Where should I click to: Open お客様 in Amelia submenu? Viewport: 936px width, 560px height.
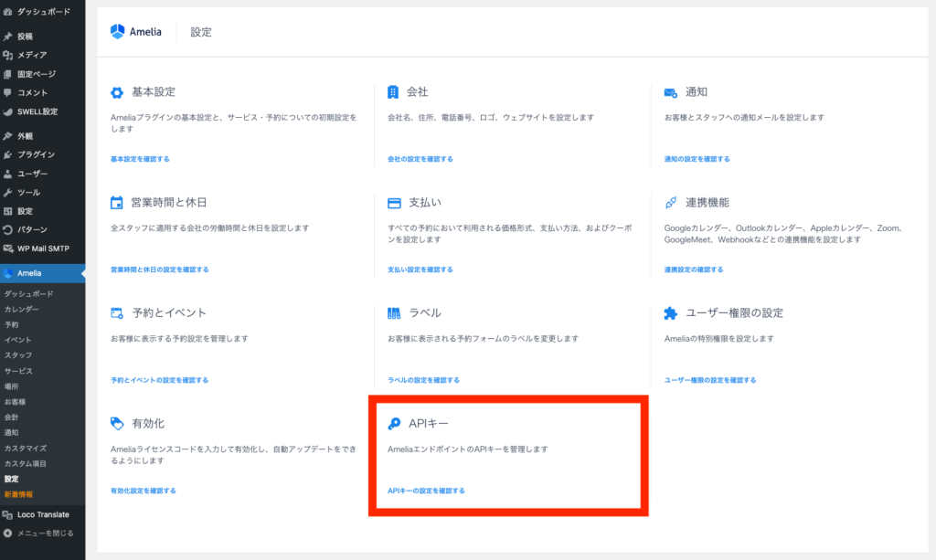coord(15,401)
